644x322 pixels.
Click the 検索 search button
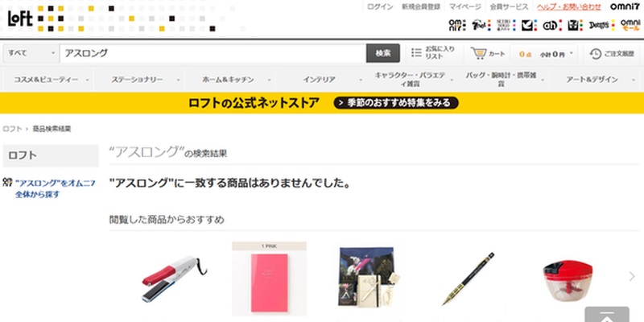tap(383, 53)
